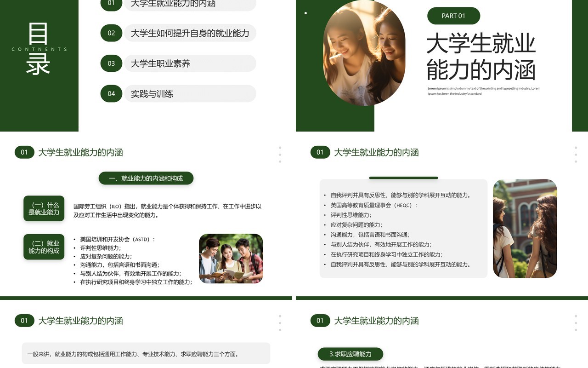Click the 01 badge above 3.求职应聘能力
The height and width of the screenshot is (368, 588).
[320, 321]
